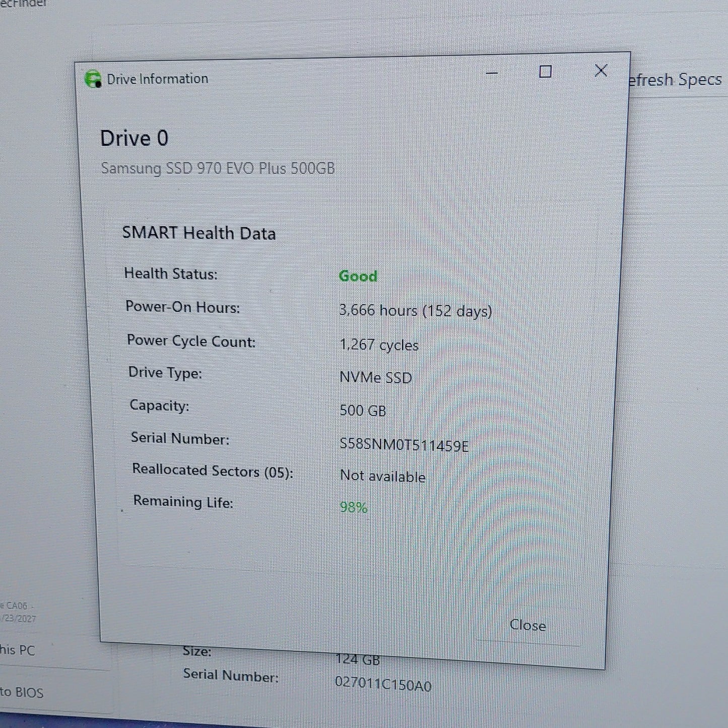Image resolution: width=728 pixels, height=728 pixels.
Task: Click the 'Drive Information' title bar text
Action: [158, 79]
